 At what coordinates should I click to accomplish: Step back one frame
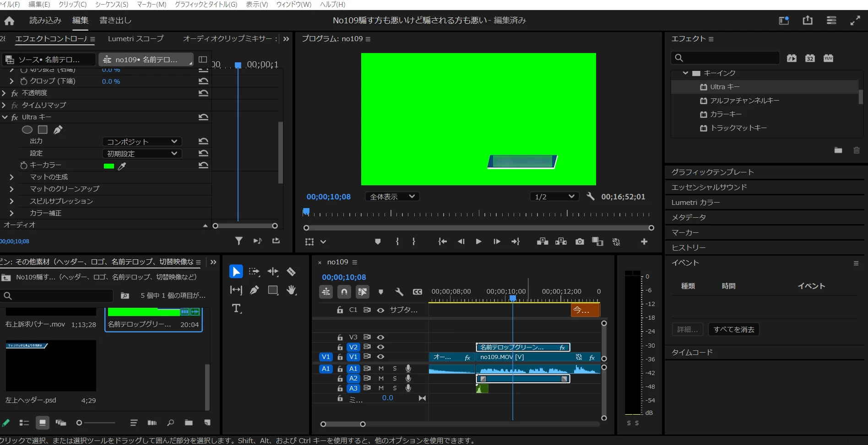point(461,241)
